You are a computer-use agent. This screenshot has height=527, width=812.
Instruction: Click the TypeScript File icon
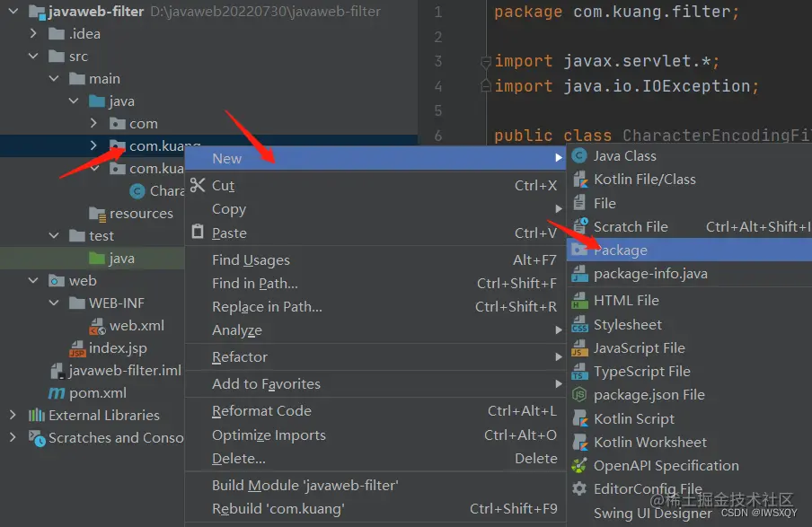pos(579,371)
